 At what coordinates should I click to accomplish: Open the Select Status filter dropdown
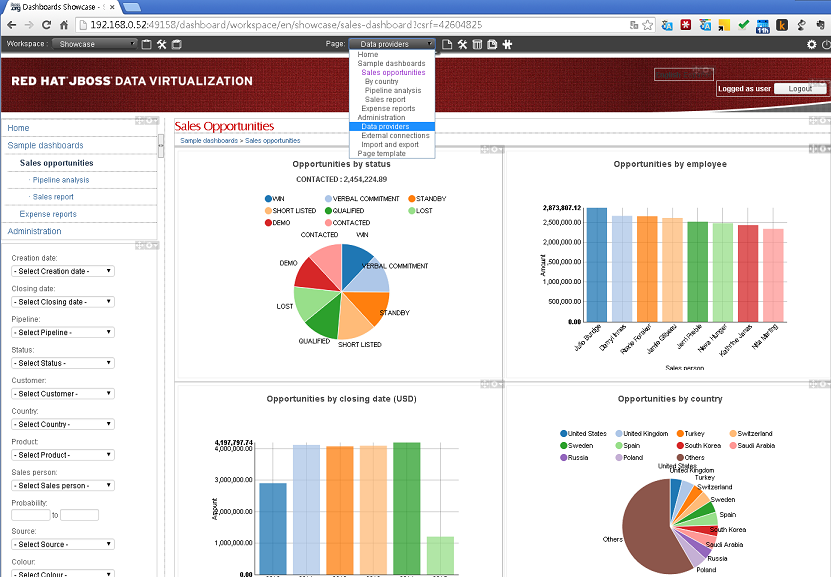62,362
